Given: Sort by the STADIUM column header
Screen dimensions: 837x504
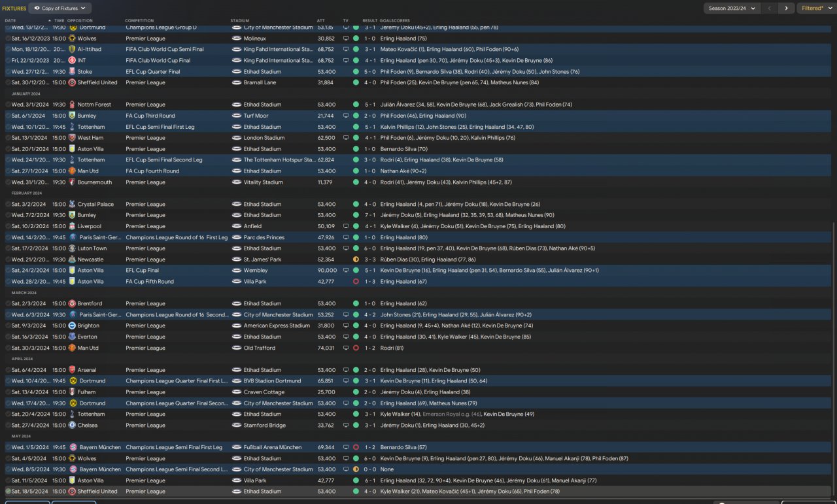Looking at the screenshot, I should point(240,21).
